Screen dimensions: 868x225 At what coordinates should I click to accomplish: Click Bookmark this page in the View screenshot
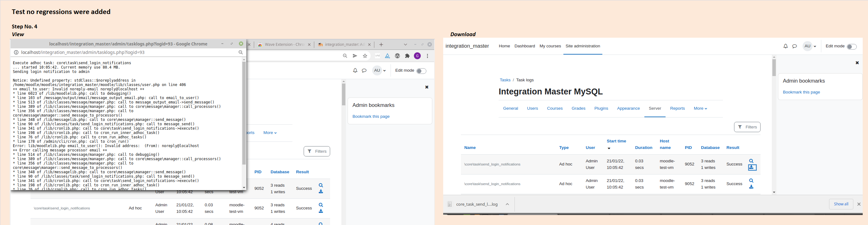[371, 117]
